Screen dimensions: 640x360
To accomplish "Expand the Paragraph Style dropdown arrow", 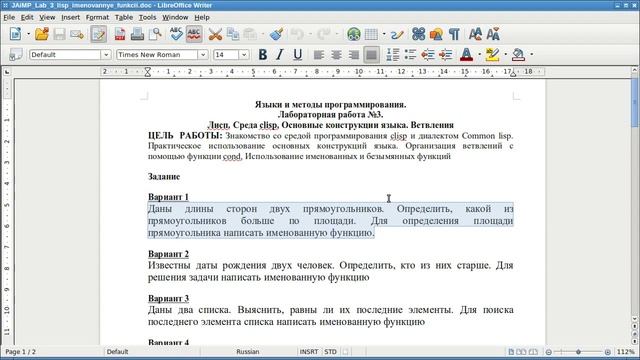I will point(106,55).
